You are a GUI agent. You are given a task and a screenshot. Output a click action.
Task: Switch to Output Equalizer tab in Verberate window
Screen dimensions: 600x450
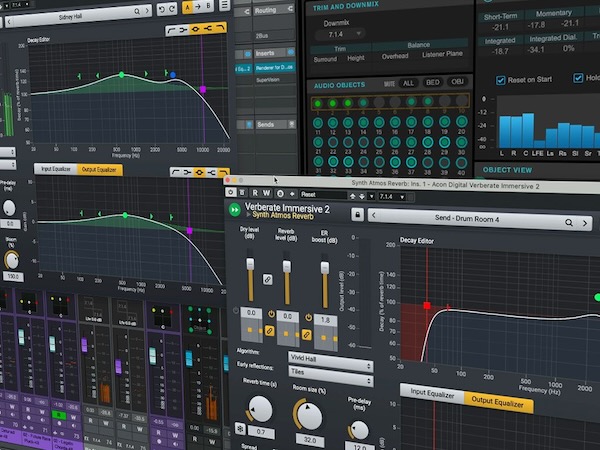[498, 402]
